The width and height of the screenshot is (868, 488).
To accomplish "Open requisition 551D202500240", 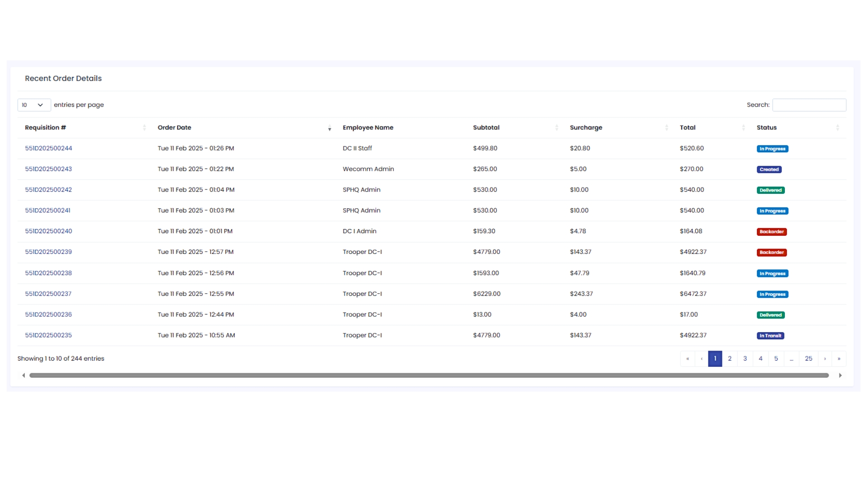I will click(48, 231).
